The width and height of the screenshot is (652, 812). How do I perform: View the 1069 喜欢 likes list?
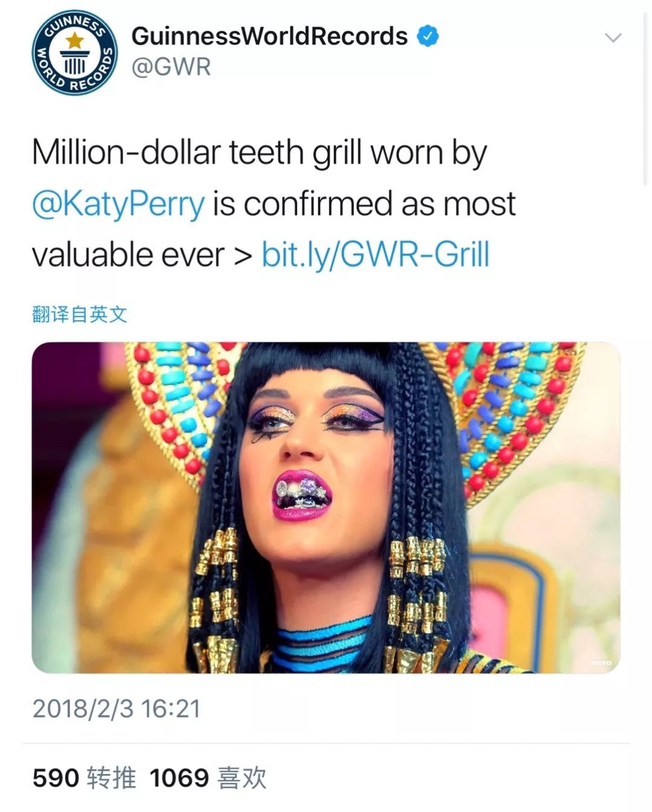pyautogui.click(x=208, y=778)
